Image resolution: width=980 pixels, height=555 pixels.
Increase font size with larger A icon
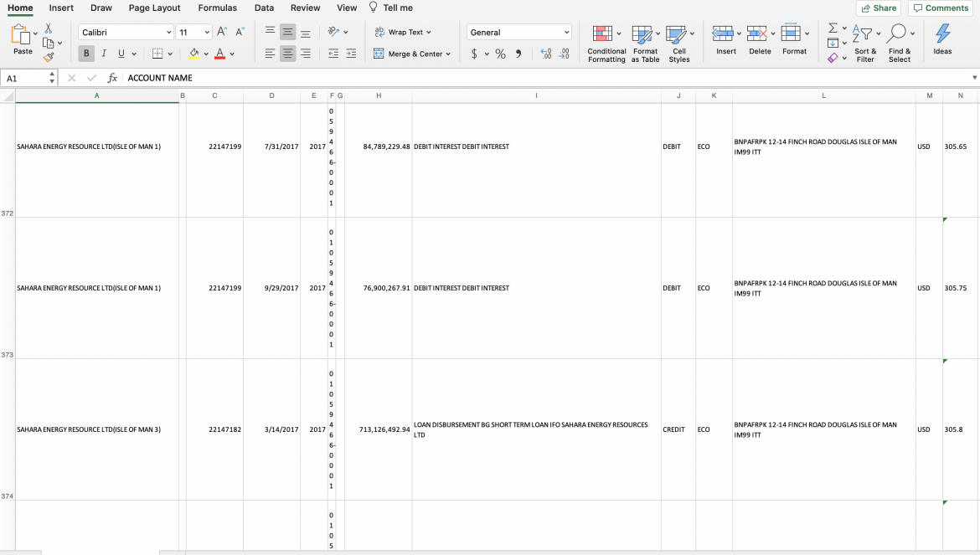(222, 32)
